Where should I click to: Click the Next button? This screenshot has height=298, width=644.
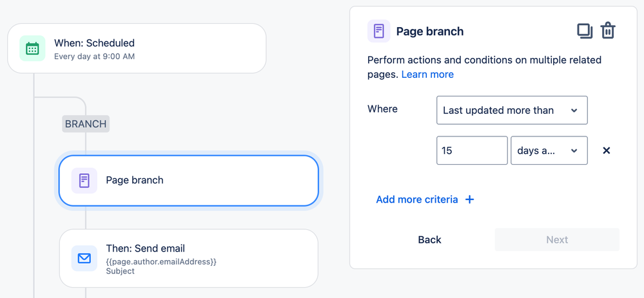coord(557,240)
